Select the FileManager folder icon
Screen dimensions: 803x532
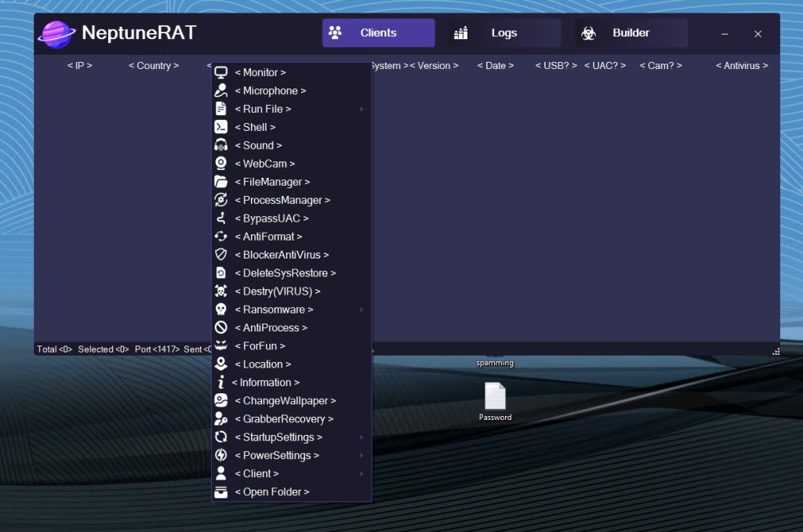click(223, 181)
